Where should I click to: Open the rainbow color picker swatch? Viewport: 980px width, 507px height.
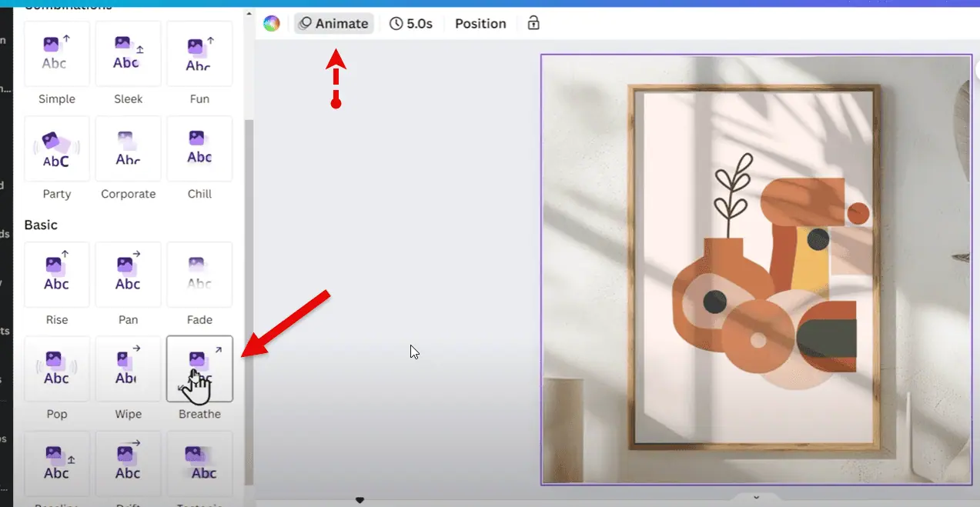coord(272,23)
